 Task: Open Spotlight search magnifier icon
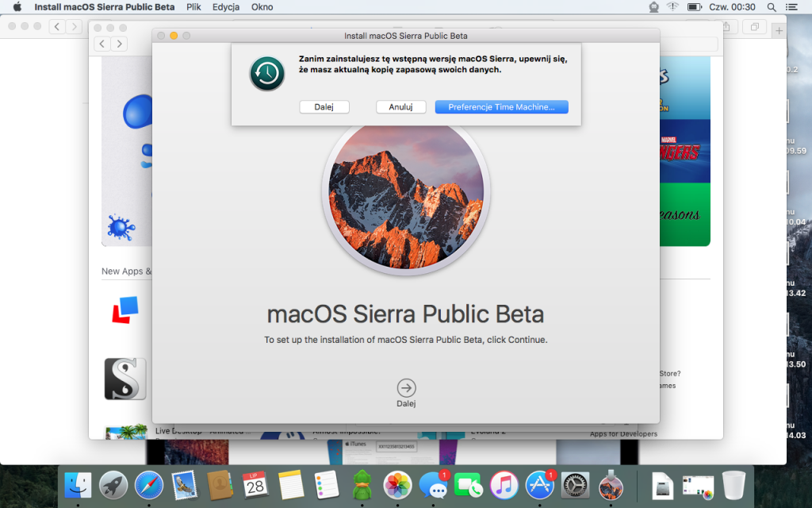point(772,6)
